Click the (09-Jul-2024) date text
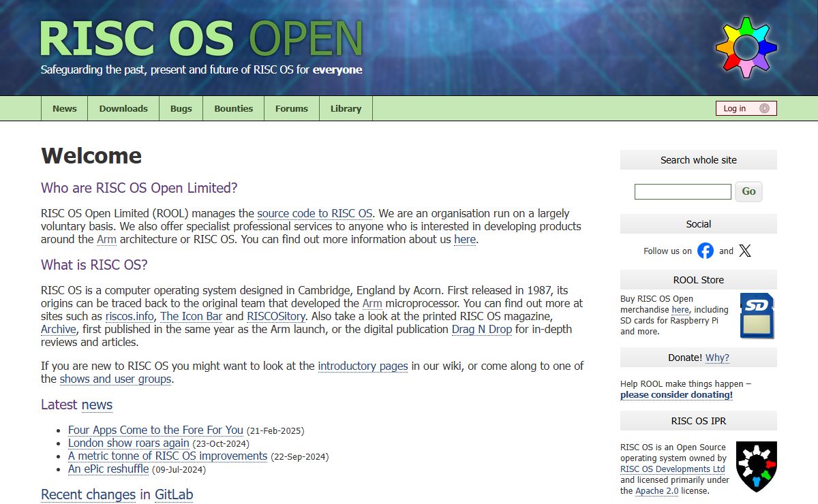818x504 pixels. [x=179, y=469]
